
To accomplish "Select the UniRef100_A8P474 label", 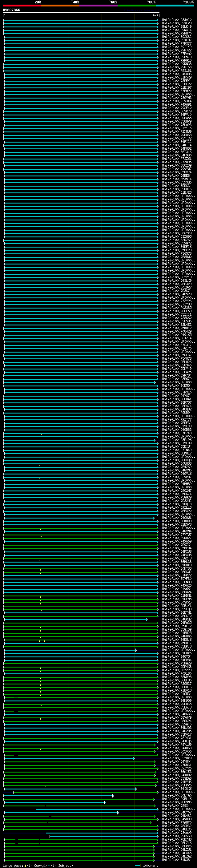I will tap(177, 406).
